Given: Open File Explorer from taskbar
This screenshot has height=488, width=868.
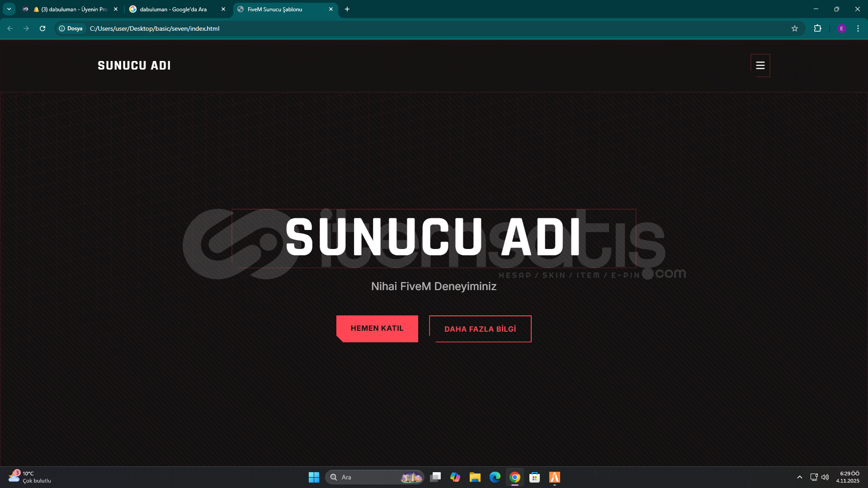Looking at the screenshot, I should tap(475, 477).
